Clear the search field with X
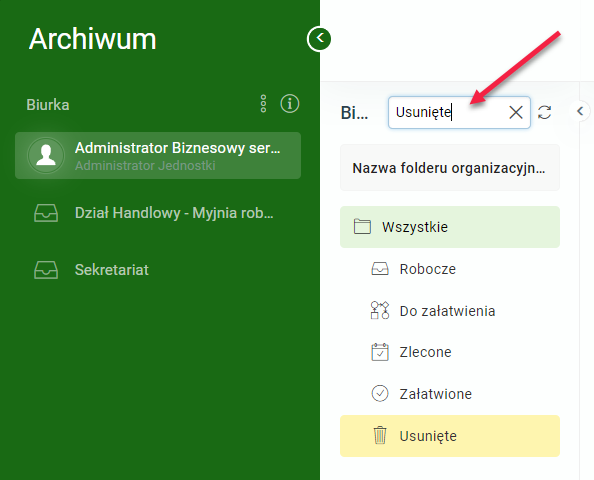Screen dimensions: 594x480 516,113
